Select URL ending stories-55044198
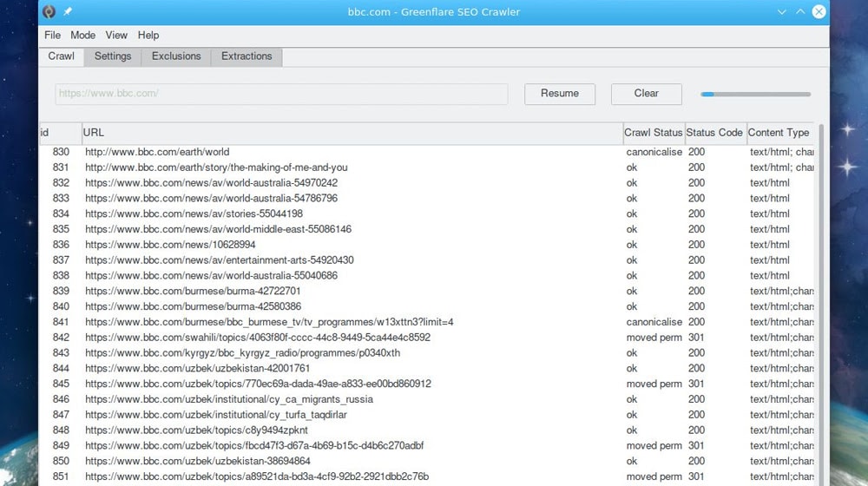 [194, 214]
